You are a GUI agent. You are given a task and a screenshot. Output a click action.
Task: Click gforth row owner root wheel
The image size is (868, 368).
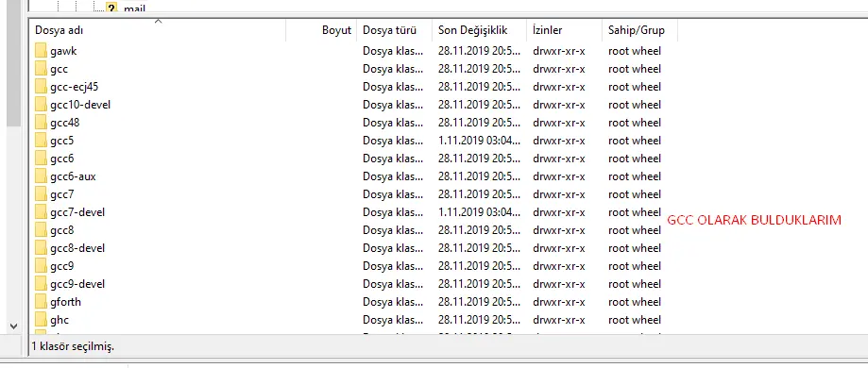click(x=635, y=302)
